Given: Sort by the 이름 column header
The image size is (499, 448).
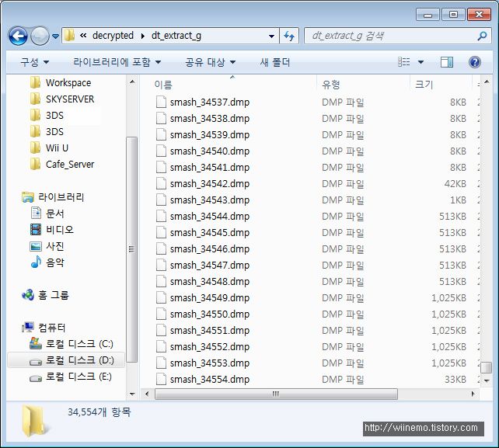Looking at the screenshot, I should pyautogui.click(x=163, y=85).
